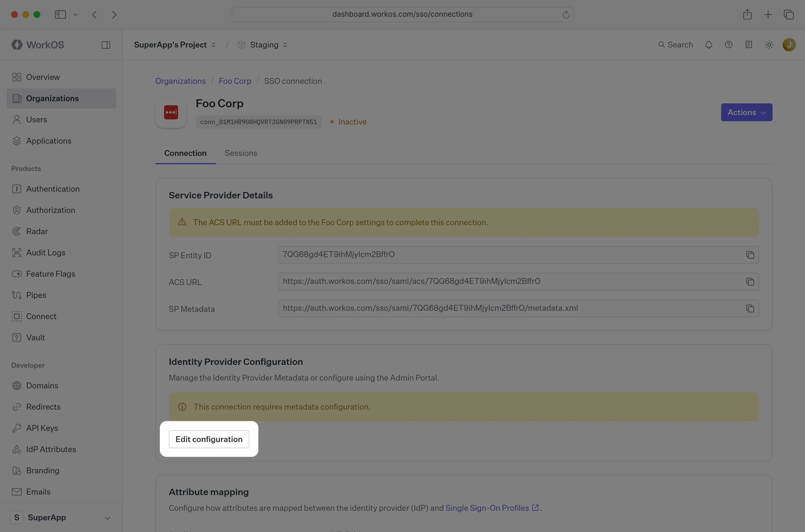This screenshot has height=532, width=805.
Task: Click the SP Entity ID field
Action: (x=518, y=255)
